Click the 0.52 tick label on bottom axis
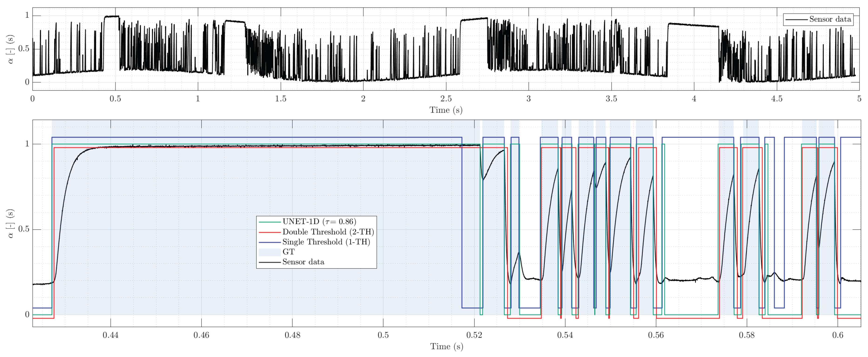Viewport: 868px width, 357px height. coord(474,335)
